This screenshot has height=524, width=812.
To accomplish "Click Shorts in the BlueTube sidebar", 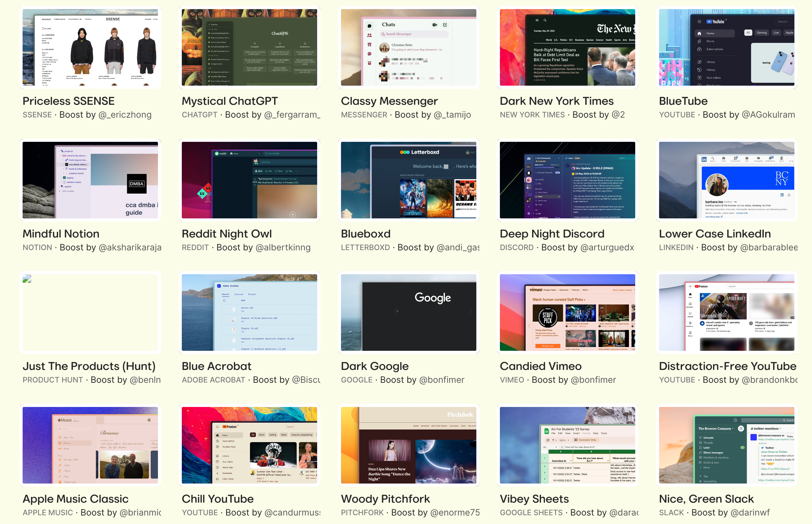I will tap(710, 41).
